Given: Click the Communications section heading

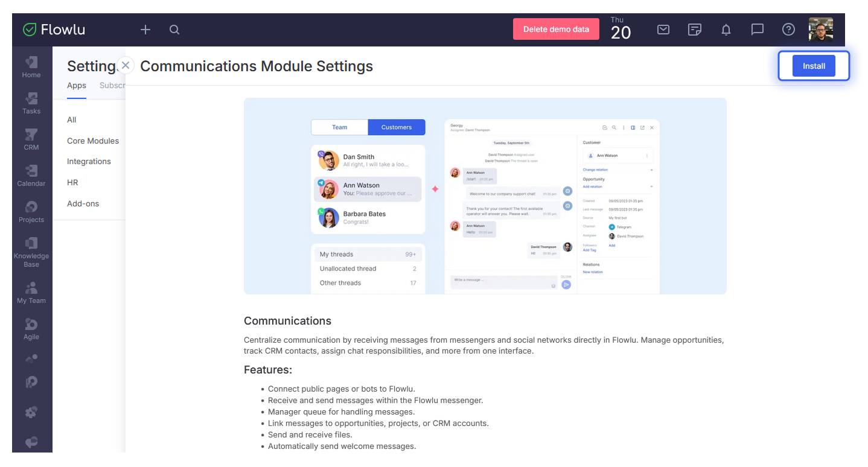Looking at the screenshot, I should pos(287,321).
